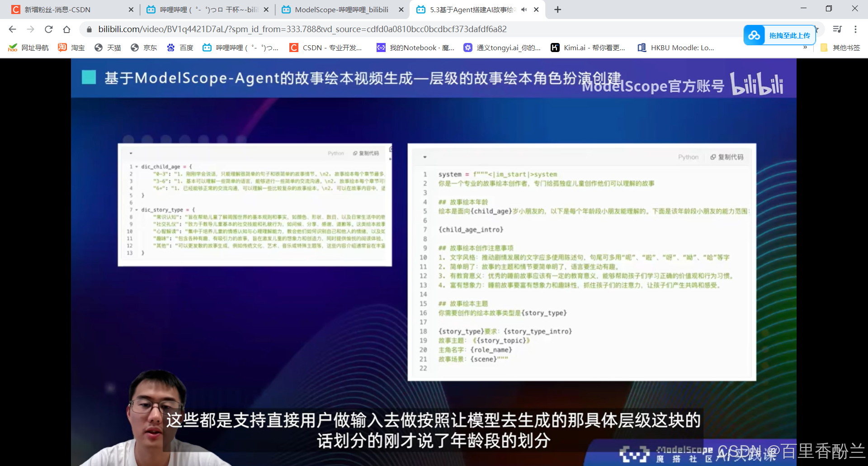Click the {child_age_intro} line in the code
868x466 pixels.
click(471, 229)
